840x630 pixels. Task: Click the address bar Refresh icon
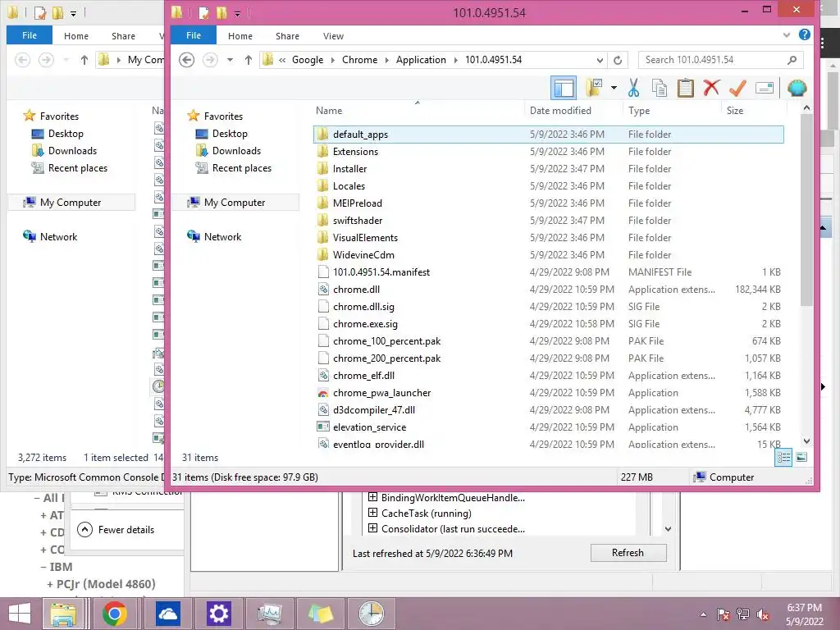[618, 60]
